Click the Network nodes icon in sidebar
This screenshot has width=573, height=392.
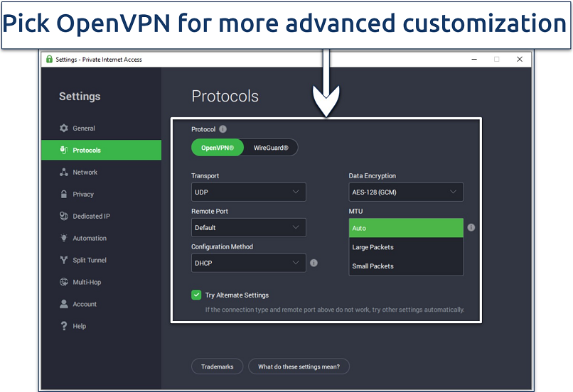(x=63, y=173)
